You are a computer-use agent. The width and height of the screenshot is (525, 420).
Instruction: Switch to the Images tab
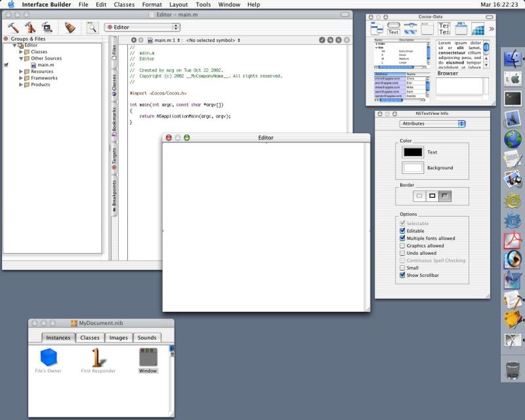click(118, 338)
